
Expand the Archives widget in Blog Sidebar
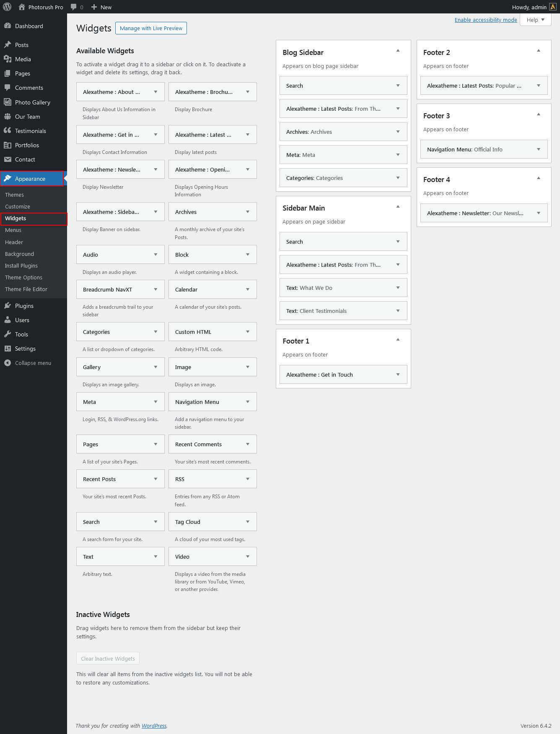click(398, 132)
